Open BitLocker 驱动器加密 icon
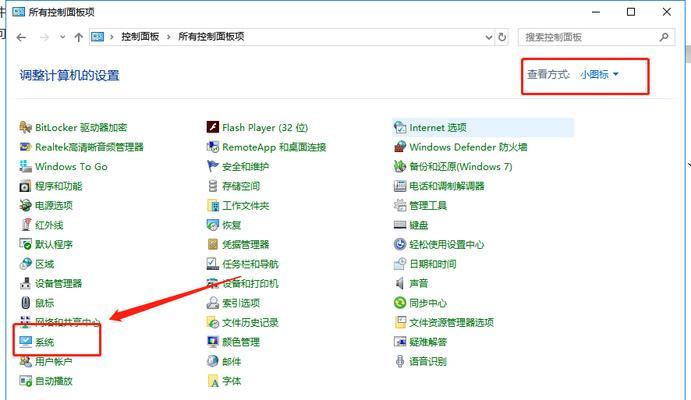This screenshot has width=691, height=400. coord(26,128)
